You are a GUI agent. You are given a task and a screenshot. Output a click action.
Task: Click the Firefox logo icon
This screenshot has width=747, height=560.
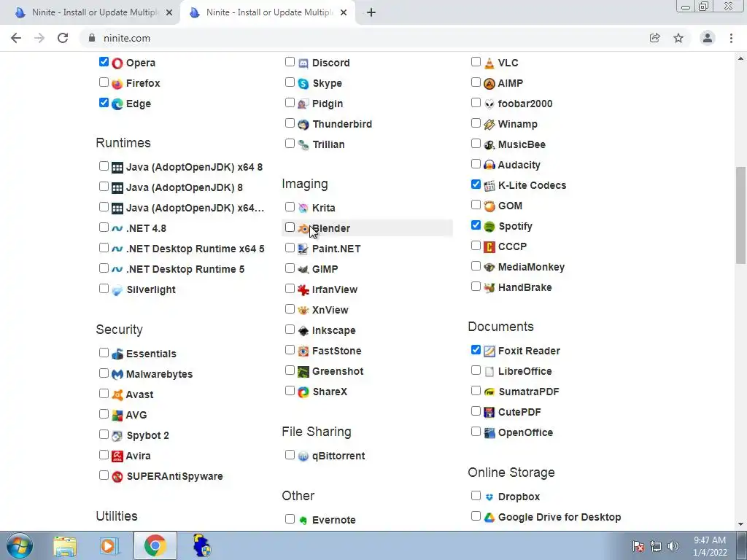(x=117, y=84)
